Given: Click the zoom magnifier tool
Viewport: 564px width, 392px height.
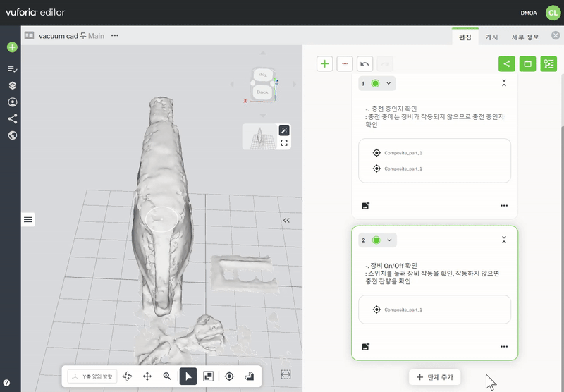Looking at the screenshot, I should [x=168, y=376].
